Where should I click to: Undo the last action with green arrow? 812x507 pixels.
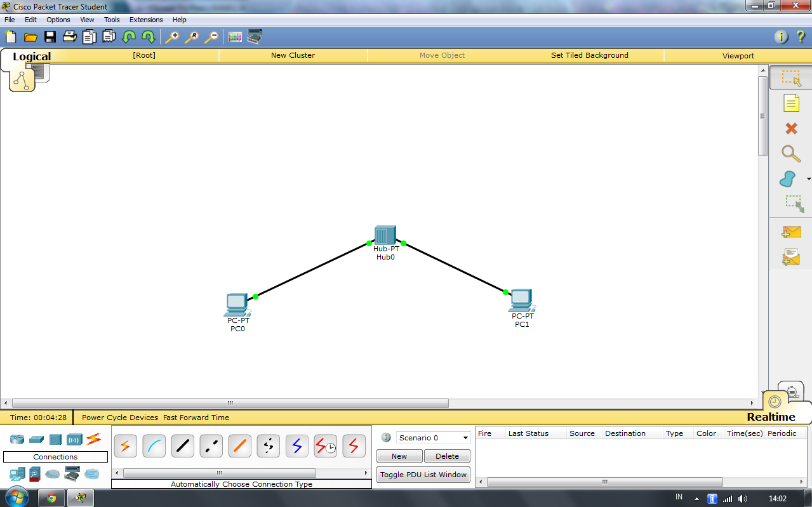(x=129, y=37)
